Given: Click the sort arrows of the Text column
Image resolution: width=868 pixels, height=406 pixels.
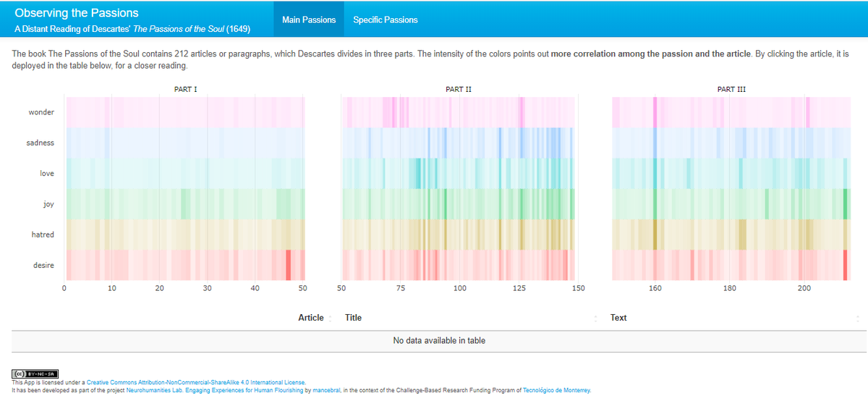Looking at the screenshot, I should [857, 318].
